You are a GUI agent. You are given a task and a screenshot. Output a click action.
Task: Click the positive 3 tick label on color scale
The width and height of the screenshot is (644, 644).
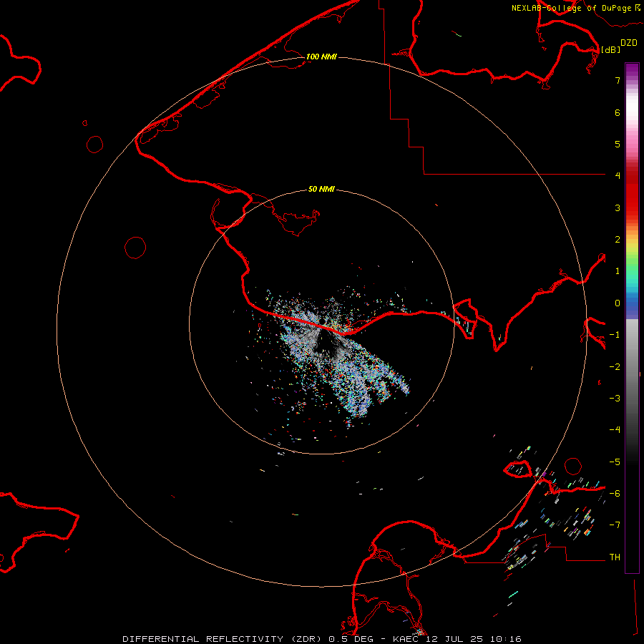coord(618,208)
